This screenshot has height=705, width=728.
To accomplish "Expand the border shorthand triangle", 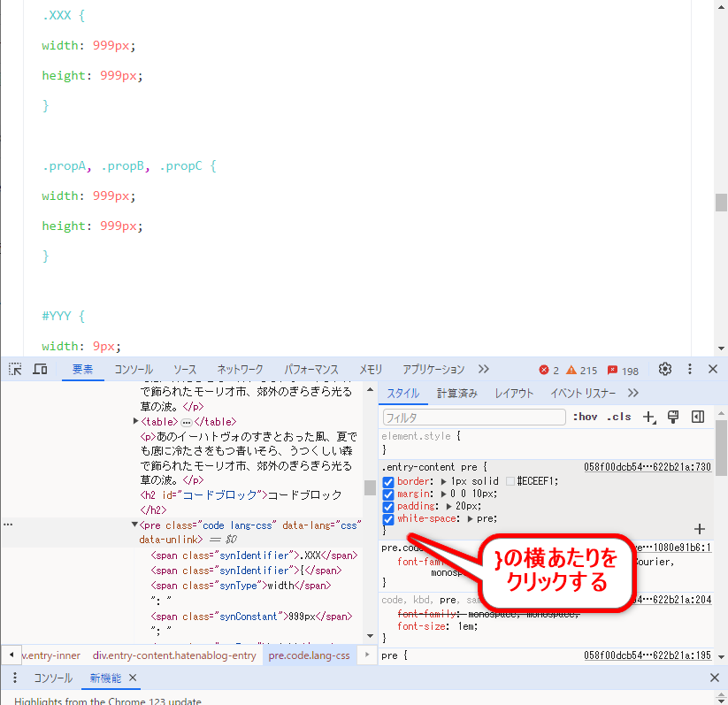I will 444,481.
